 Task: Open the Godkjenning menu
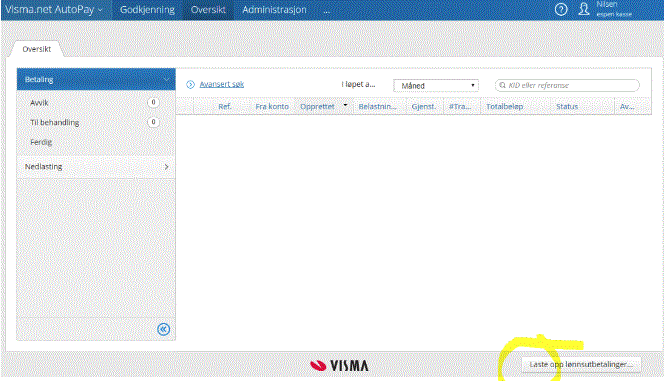click(x=147, y=10)
